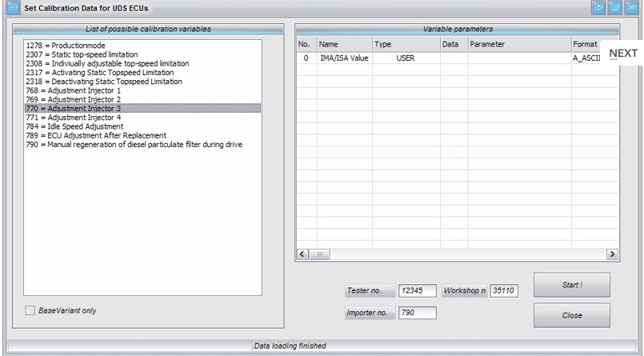This screenshot has width=644, height=356.
Task: Click the Workshop number field
Action: coord(503,291)
